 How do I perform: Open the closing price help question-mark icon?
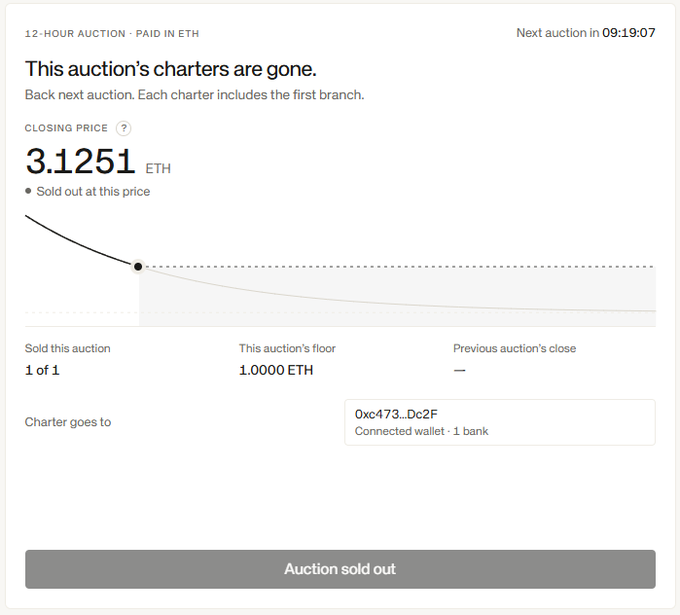tap(124, 128)
